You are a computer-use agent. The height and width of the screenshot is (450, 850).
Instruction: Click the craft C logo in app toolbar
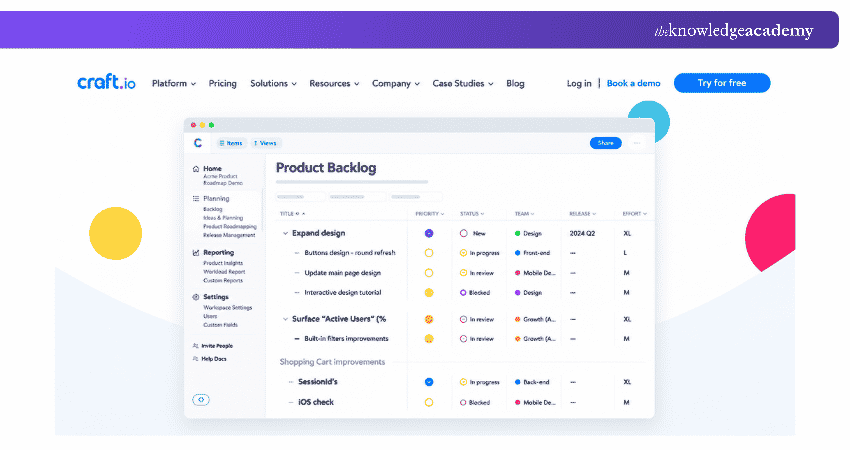198,143
